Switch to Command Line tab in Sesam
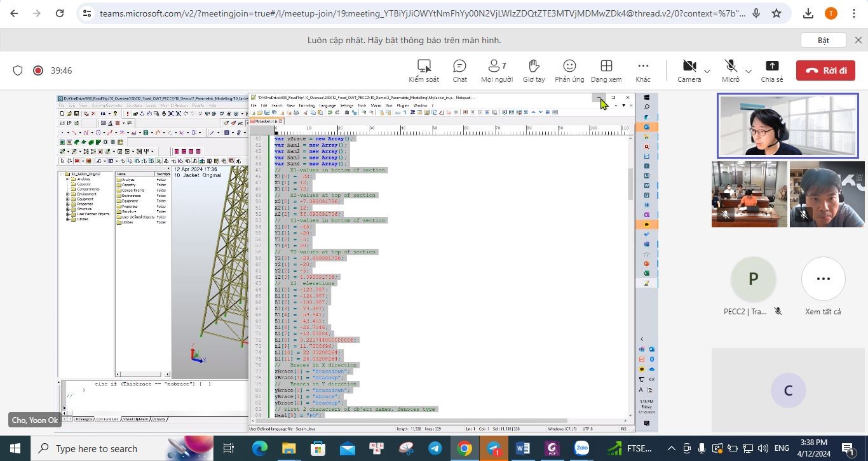The width and height of the screenshot is (868, 461). pyautogui.click(x=106, y=419)
